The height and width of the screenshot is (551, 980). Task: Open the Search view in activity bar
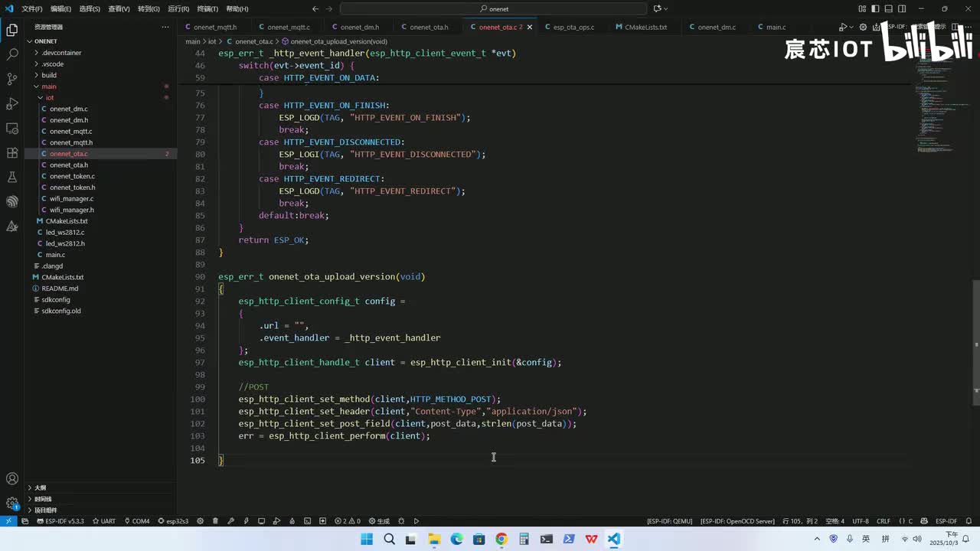pyautogui.click(x=12, y=55)
